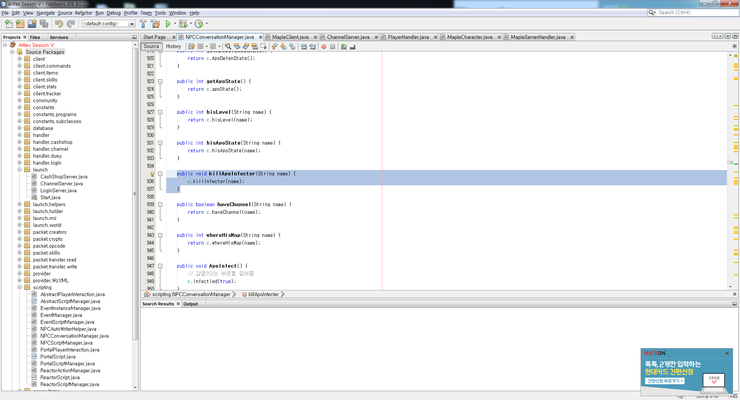740x400 pixels.
Task: Toggle bookmark on current line
Action: coord(292,46)
